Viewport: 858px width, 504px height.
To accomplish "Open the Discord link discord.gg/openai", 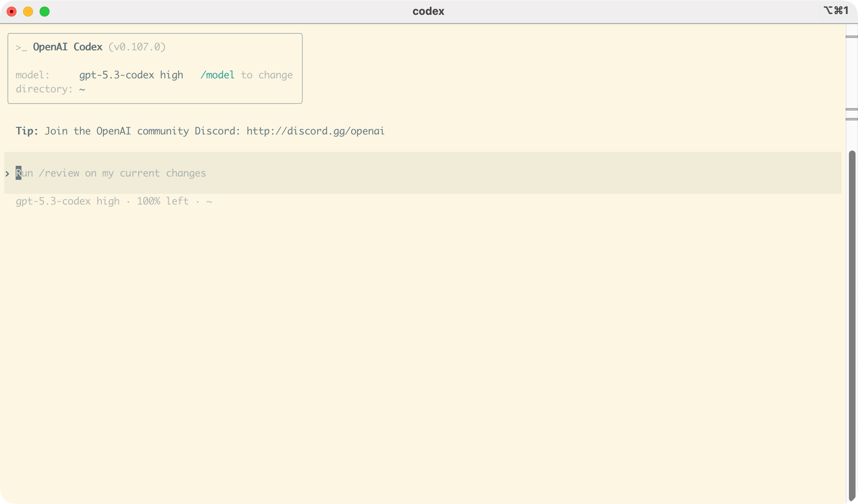I will [x=315, y=131].
